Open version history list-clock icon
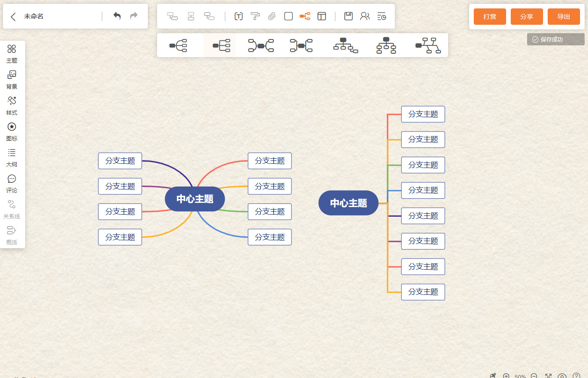Screen dimensions: 588x378 [x=382, y=16]
